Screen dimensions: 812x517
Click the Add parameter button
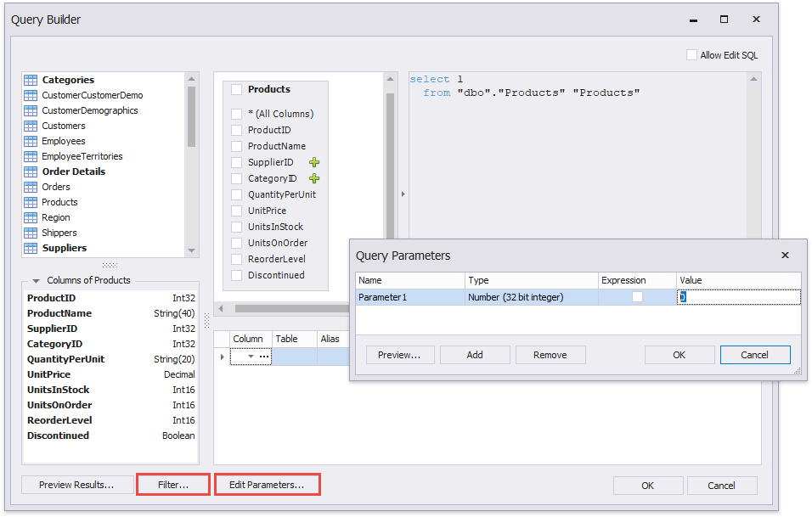475,355
